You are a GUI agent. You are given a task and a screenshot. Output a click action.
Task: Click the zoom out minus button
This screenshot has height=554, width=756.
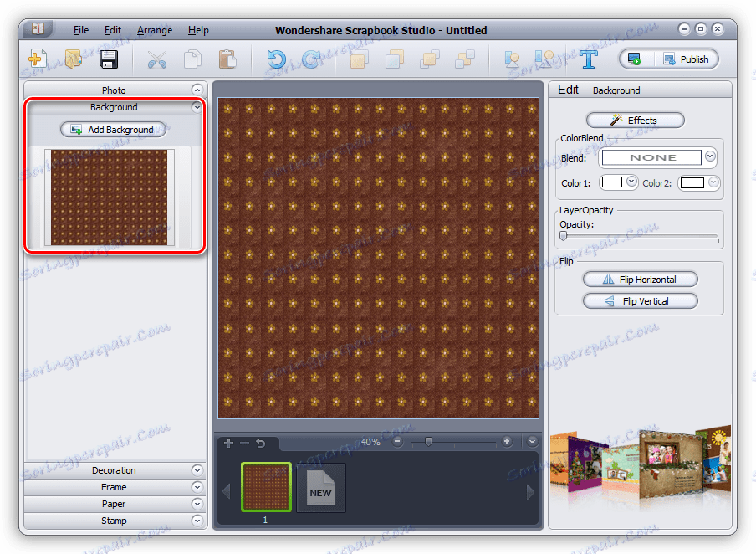[397, 442]
